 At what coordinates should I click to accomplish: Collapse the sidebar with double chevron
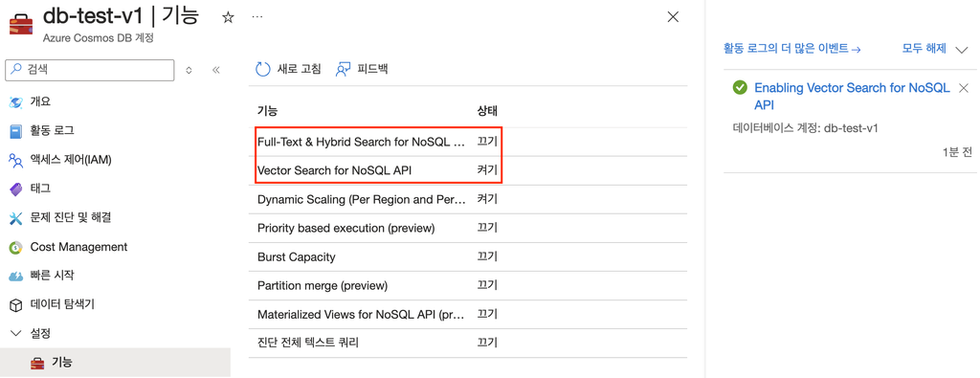coord(216,70)
